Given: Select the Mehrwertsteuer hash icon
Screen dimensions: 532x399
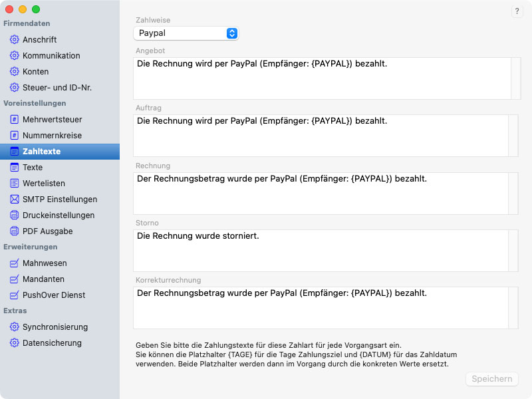Looking at the screenshot, I should point(14,120).
